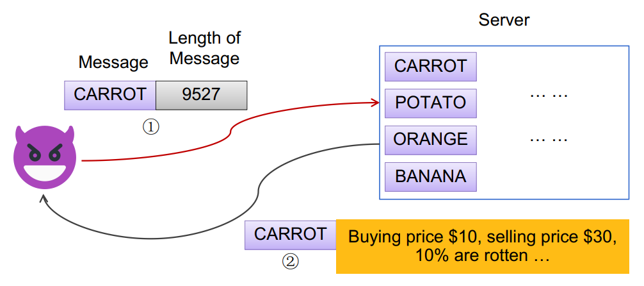Click the "Length of Message" label
This screenshot has height=286, width=644.
205,48
